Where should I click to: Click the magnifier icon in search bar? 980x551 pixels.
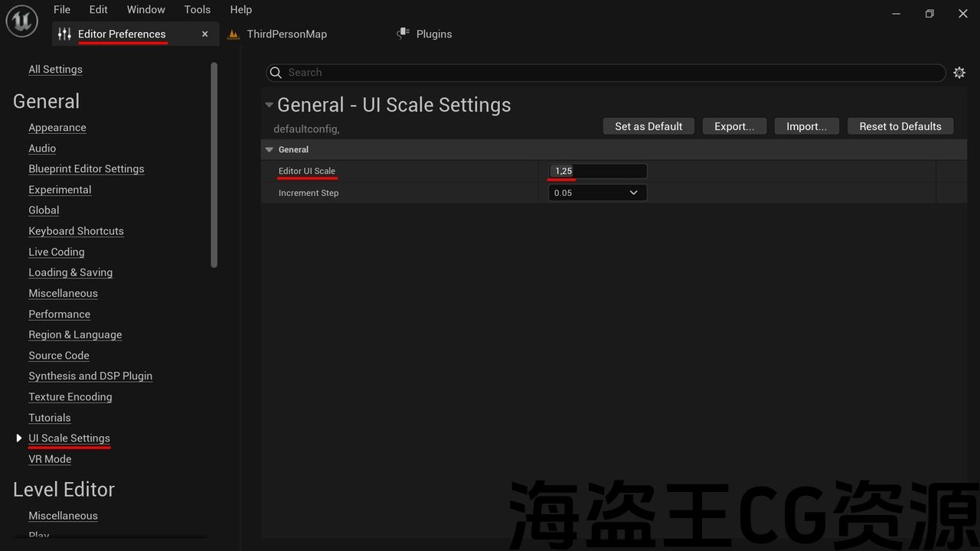click(276, 73)
